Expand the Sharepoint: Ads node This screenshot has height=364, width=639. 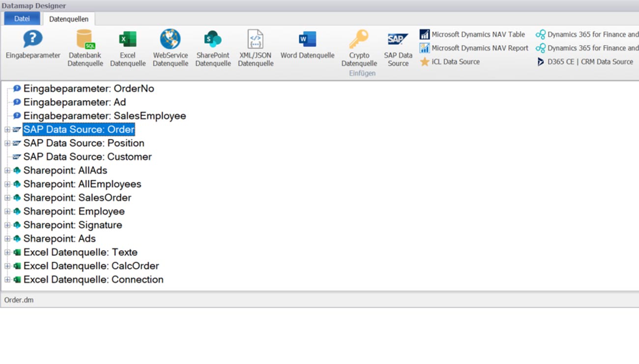pyautogui.click(x=7, y=239)
